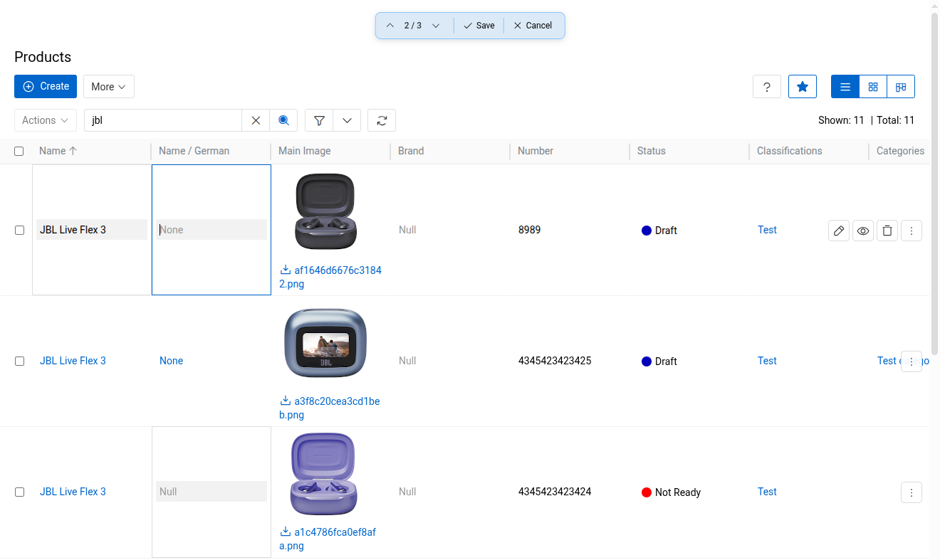Go to next item using down chevron
This screenshot has height=560, width=940.
tap(436, 26)
